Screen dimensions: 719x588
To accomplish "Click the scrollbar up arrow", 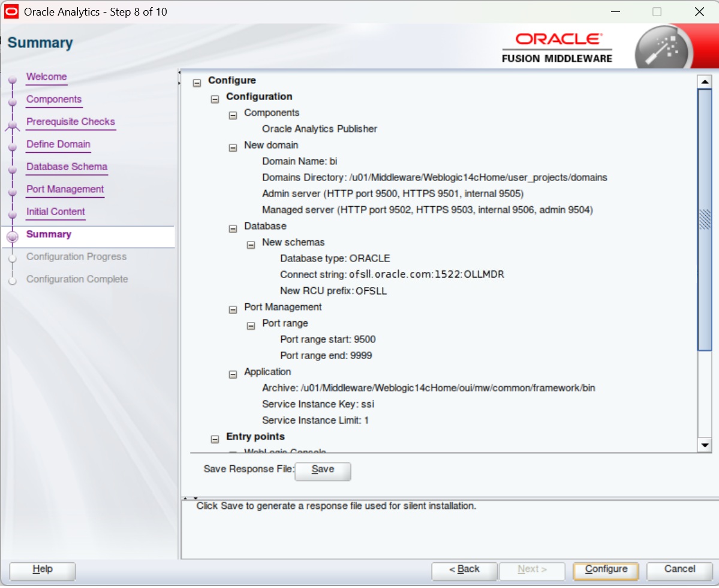I will (705, 82).
